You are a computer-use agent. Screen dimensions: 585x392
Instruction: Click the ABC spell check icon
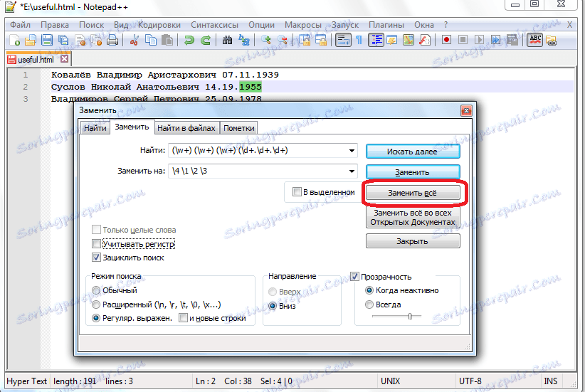(x=535, y=40)
